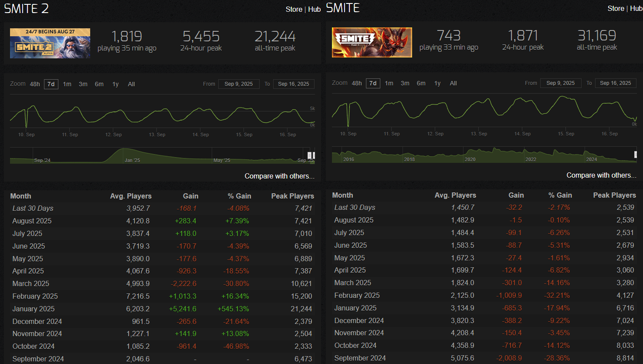643x364 pixels.
Task: Click Compare with others under SMITE chart
Action: pyautogui.click(x=601, y=175)
